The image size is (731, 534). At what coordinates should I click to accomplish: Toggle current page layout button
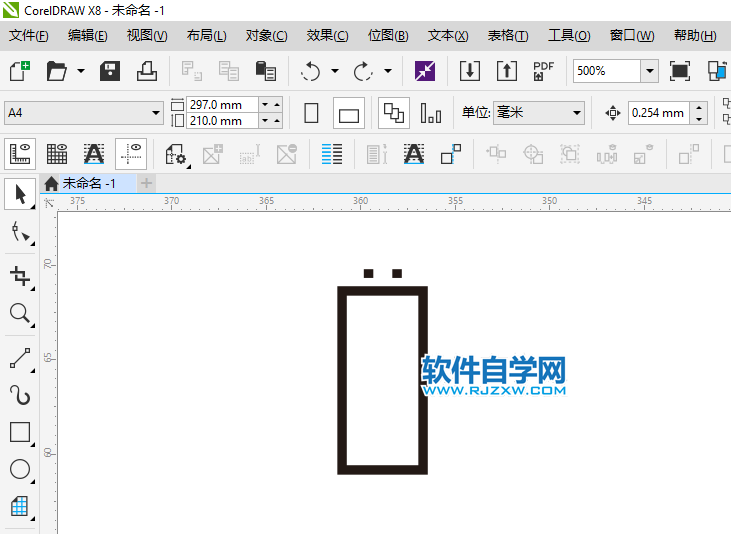pos(431,113)
